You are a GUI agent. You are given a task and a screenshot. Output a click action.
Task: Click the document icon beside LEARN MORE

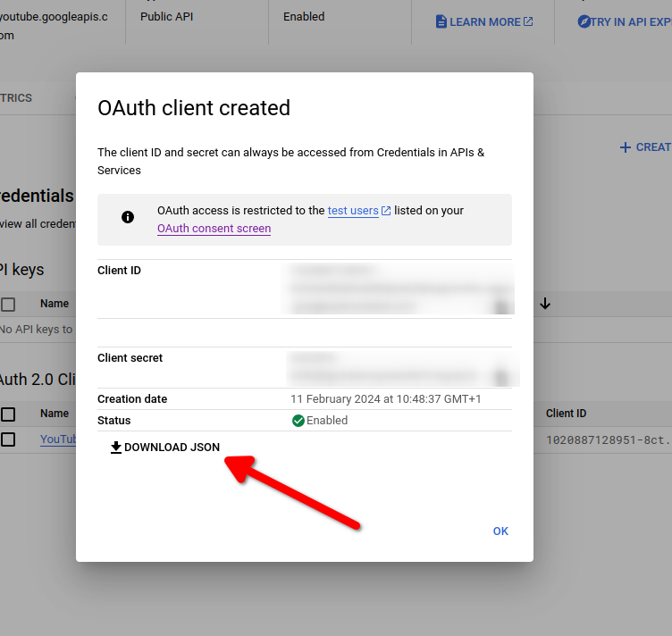441,21
